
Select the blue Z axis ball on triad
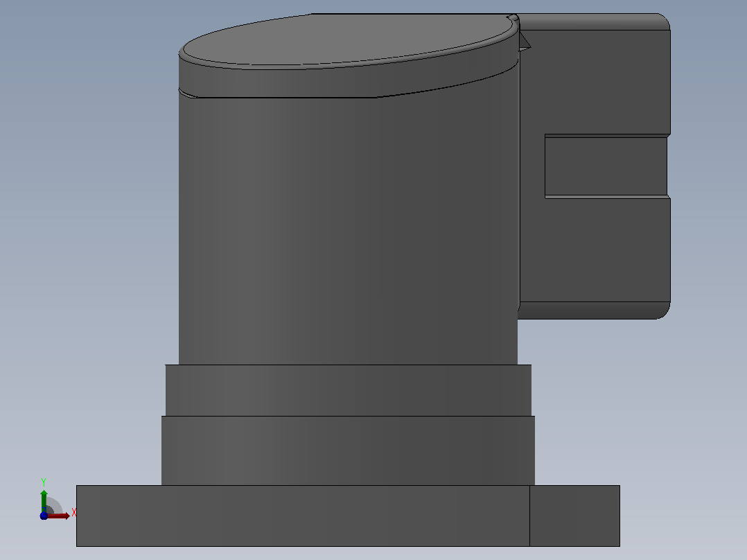44,516
